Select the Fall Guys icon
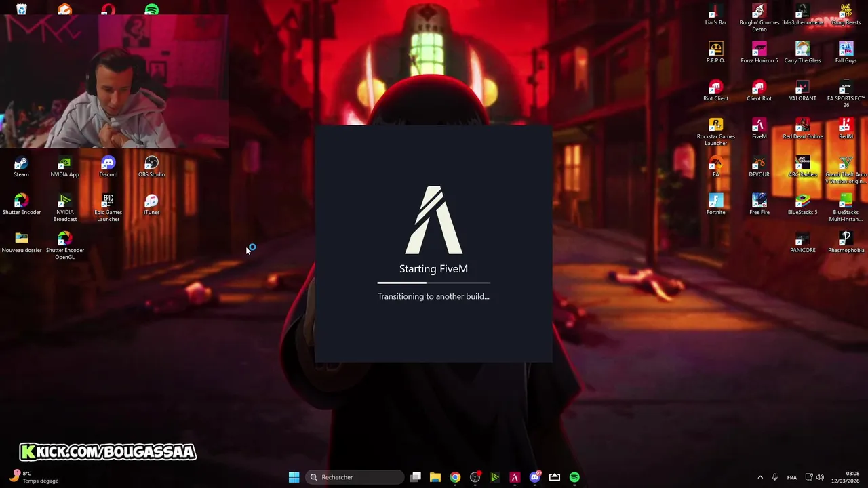 [846, 53]
